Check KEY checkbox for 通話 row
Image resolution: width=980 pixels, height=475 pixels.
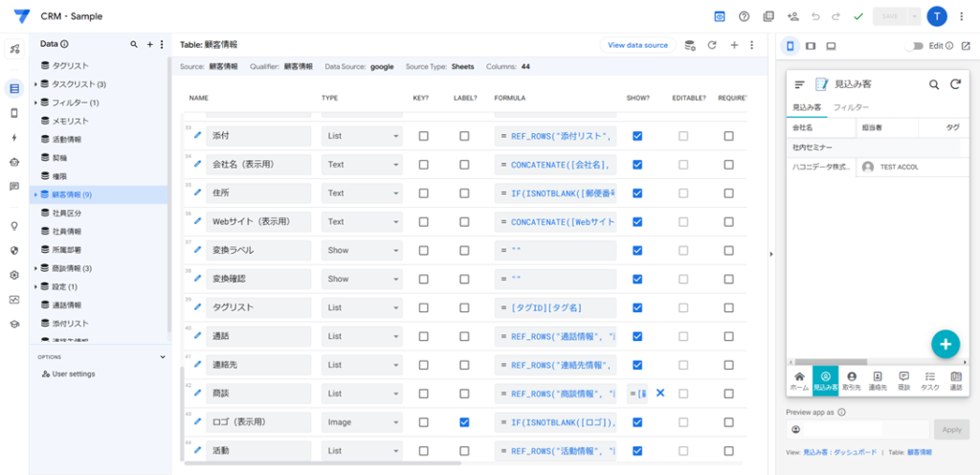click(424, 336)
